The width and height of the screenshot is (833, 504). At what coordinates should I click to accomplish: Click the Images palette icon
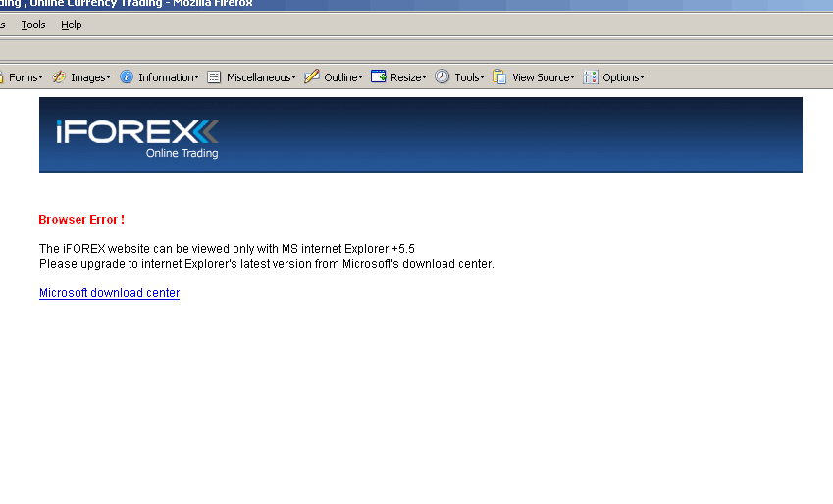59,77
